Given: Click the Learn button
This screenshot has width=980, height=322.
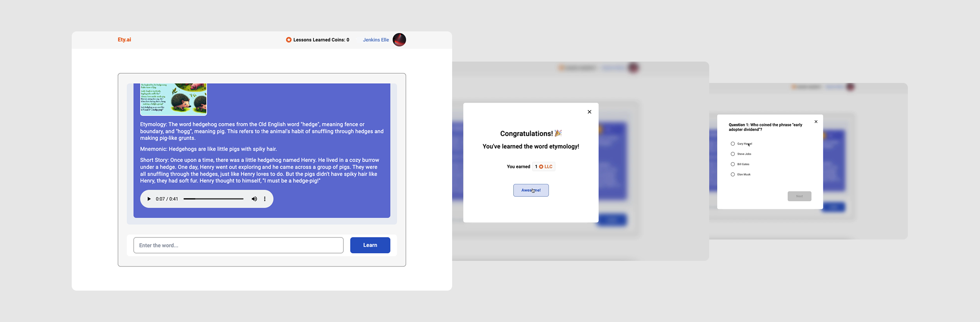Looking at the screenshot, I should coord(370,245).
